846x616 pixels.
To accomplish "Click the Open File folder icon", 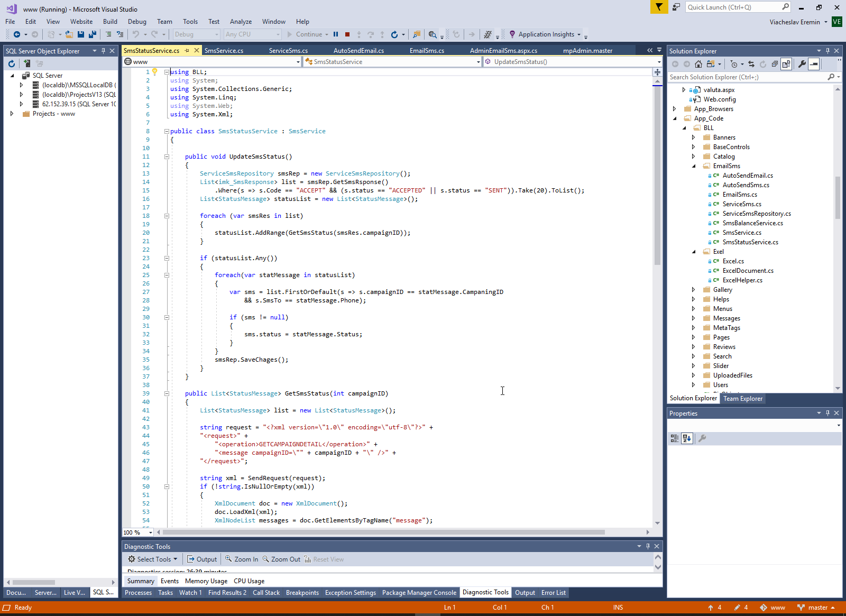I will coord(69,34).
